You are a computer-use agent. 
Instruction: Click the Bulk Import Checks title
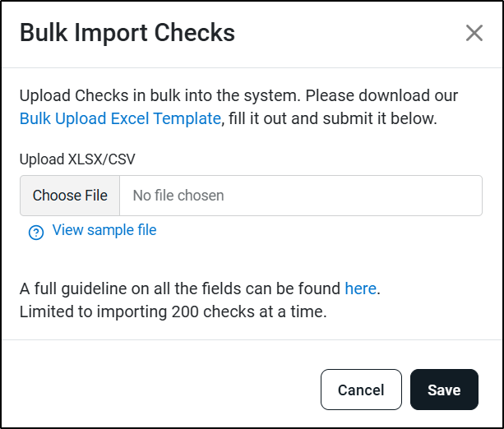tap(127, 33)
